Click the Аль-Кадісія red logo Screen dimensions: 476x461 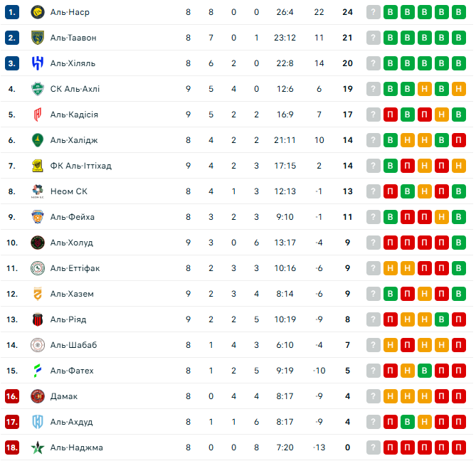pyautogui.click(x=38, y=115)
